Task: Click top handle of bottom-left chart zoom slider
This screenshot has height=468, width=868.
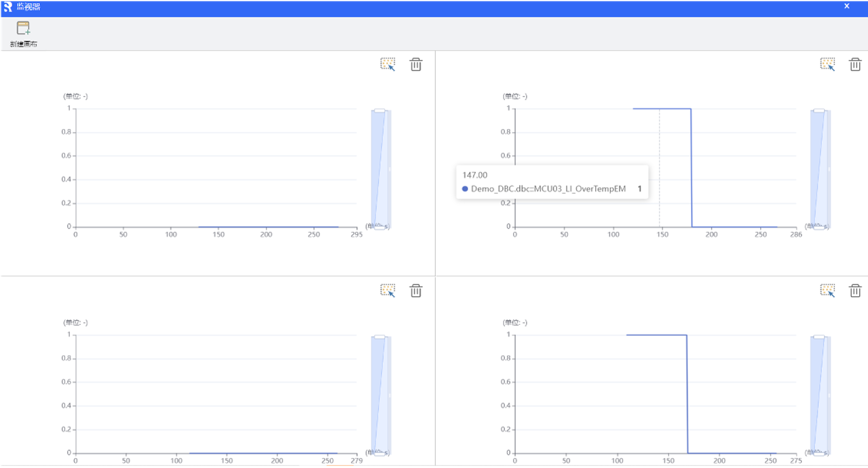Action: [x=380, y=337]
